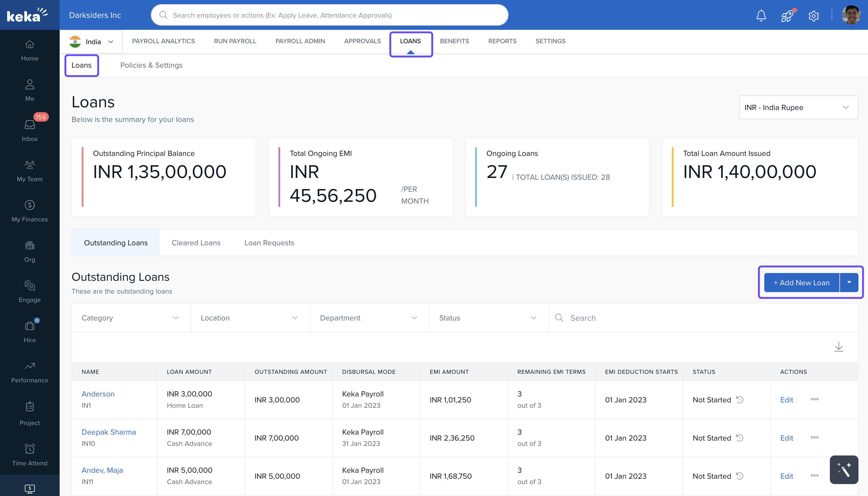The height and width of the screenshot is (496, 868).
Task: Download outstanding loans list
Action: pyautogui.click(x=838, y=347)
